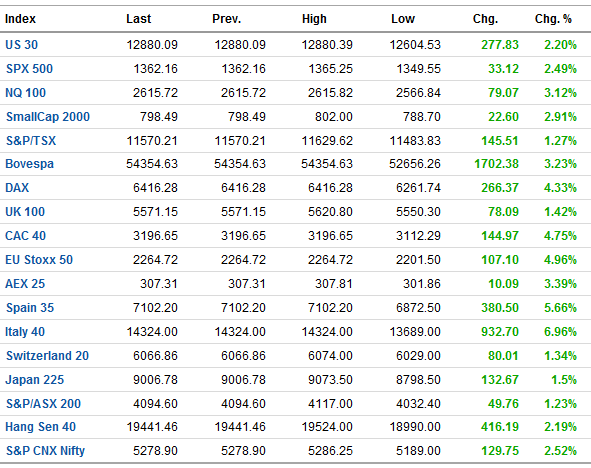Image resolution: width=591 pixels, height=468 pixels.
Task: Select S&P CNX Nifty change percent 2.52%
Action: point(560,451)
